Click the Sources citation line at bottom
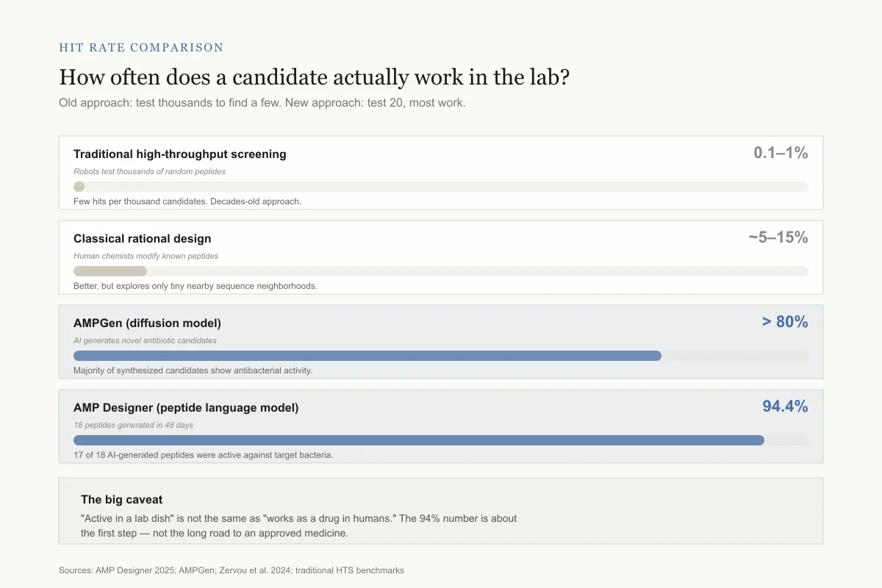882x588 pixels. tap(232, 570)
